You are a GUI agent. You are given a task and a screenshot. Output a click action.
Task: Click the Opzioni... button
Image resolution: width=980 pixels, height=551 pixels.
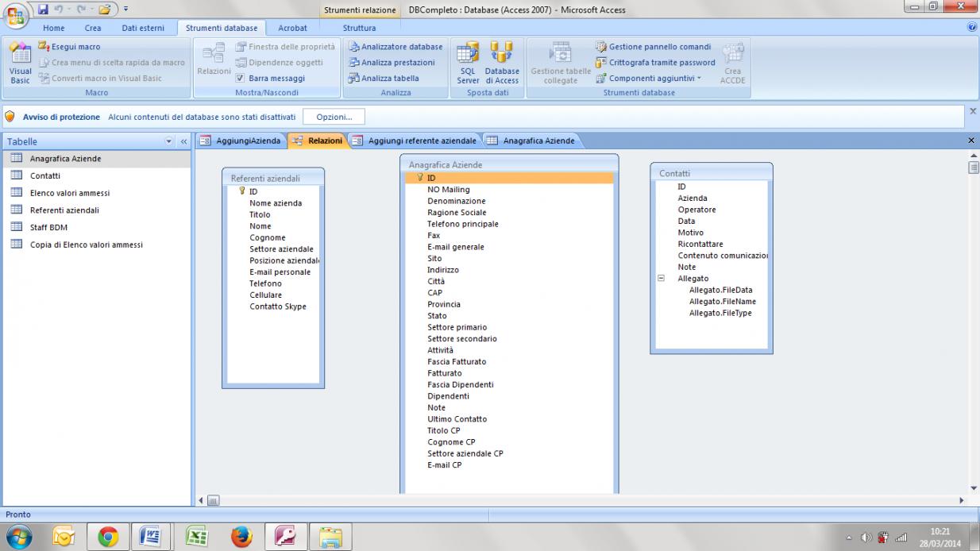tap(334, 117)
